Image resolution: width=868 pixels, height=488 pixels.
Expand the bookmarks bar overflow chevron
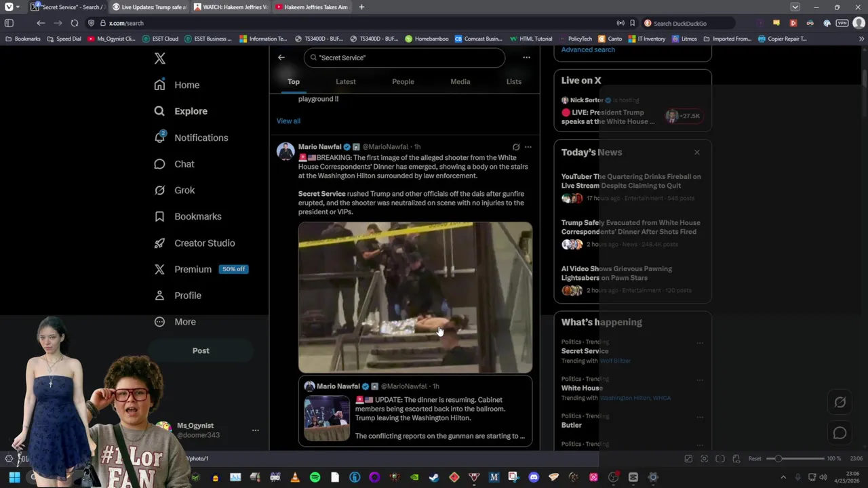pos(862,39)
